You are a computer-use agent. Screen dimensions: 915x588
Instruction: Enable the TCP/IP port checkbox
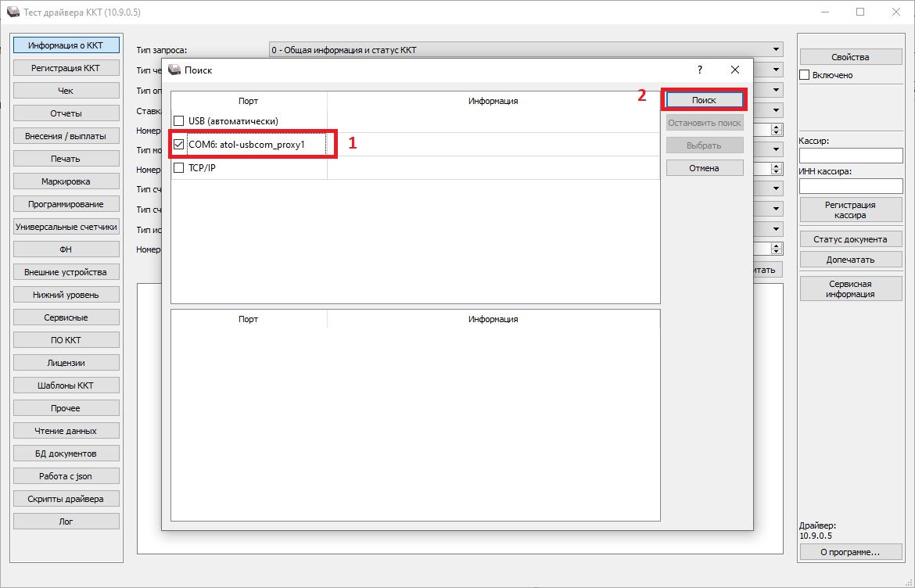click(x=179, y=167)
